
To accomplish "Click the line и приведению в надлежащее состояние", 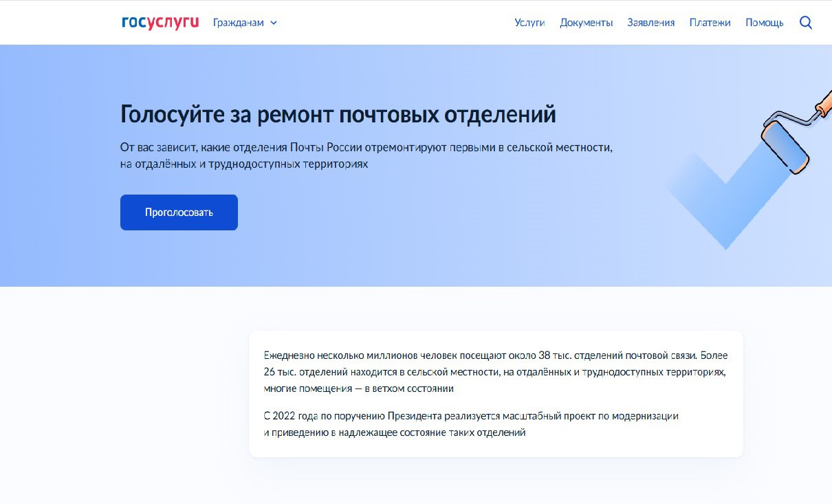I will (394, 433).
